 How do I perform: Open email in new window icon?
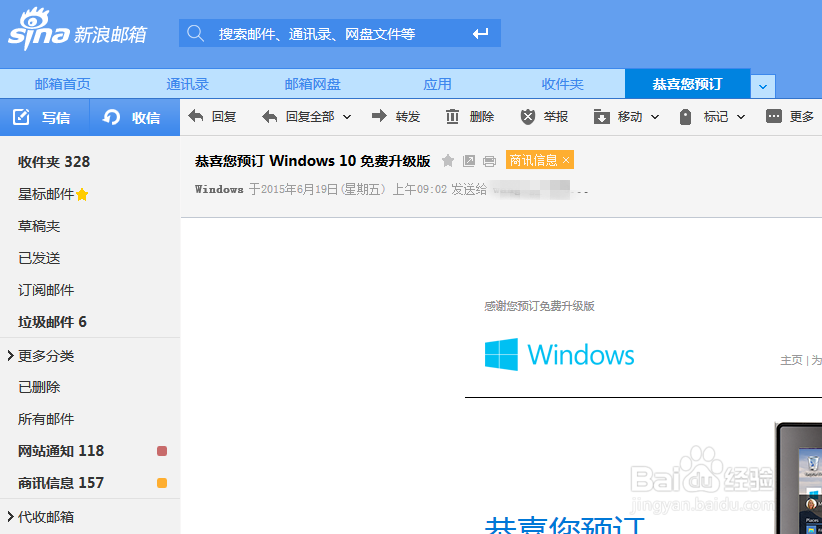[x=469, y=161]
